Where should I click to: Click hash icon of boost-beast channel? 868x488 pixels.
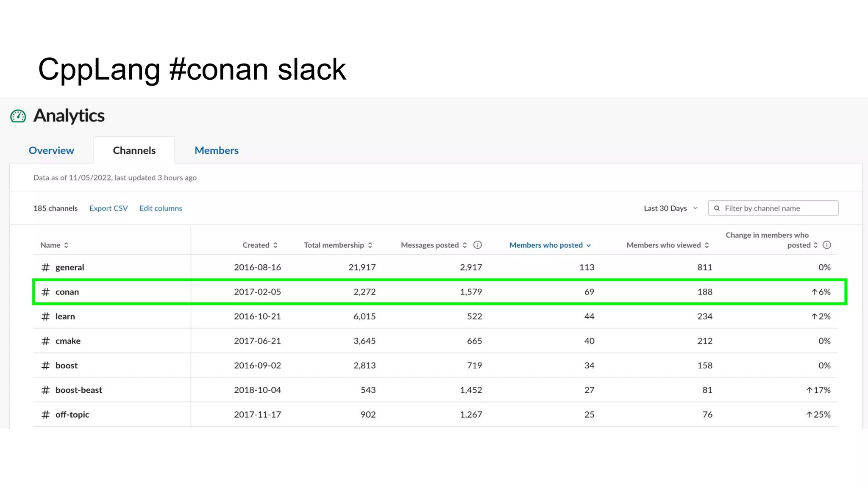[45, 390]
